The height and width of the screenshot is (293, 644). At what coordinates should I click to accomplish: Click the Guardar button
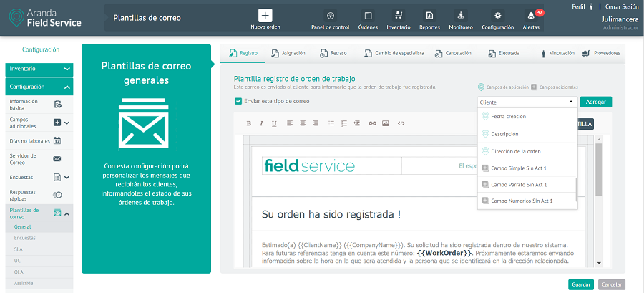tap(581, 284)
